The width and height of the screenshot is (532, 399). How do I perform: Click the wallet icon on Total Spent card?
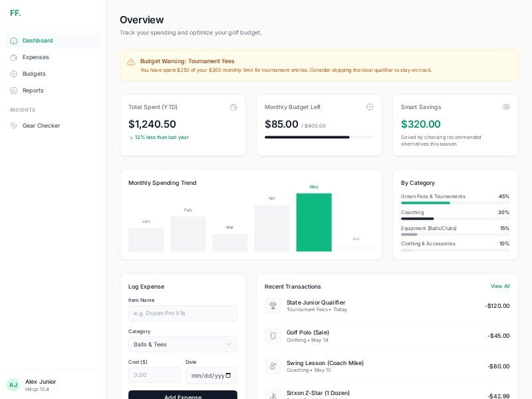point(233,107)
